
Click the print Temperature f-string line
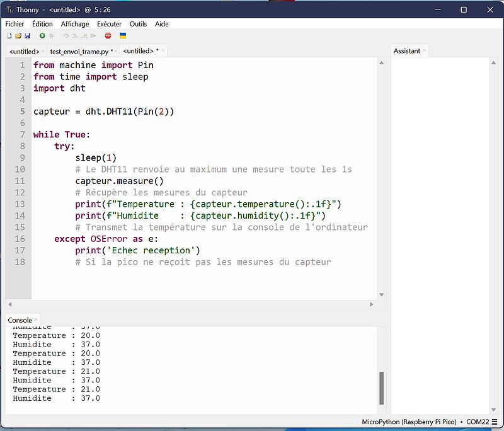coord(208,204)
